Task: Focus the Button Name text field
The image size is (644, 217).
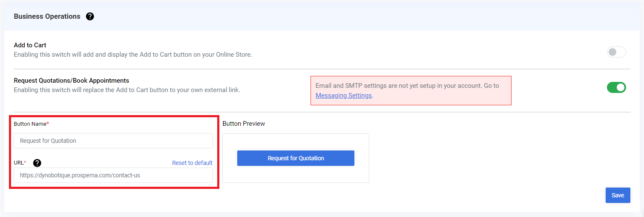Action: point(113,141)
